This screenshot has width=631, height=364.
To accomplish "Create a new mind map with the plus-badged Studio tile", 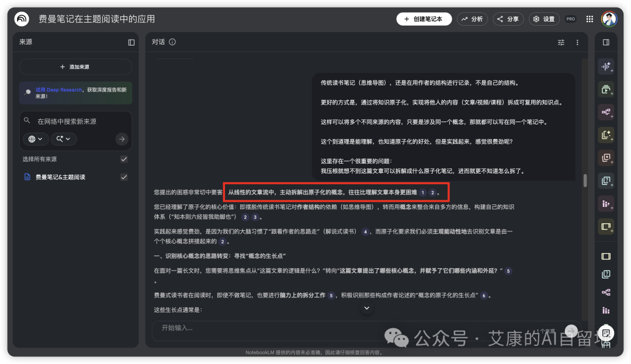I will coord(606,112).
